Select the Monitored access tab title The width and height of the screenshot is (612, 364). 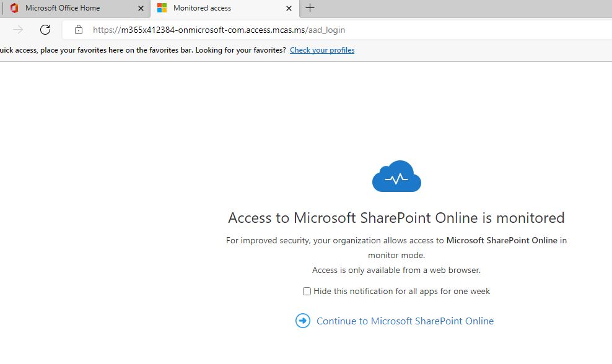point(202,8)
